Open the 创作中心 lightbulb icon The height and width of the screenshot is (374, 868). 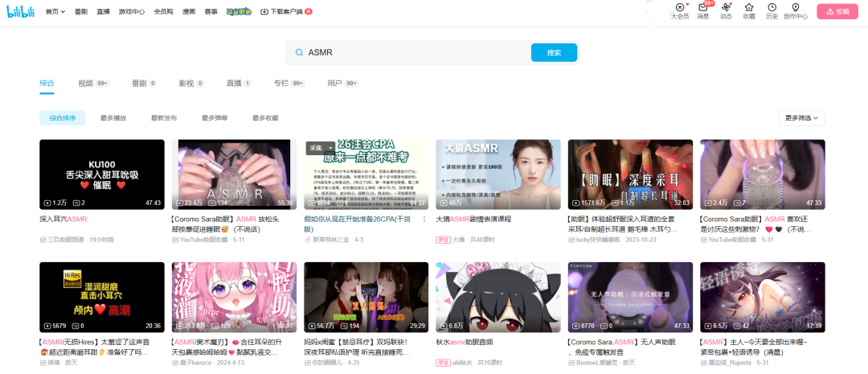[795, 8]
